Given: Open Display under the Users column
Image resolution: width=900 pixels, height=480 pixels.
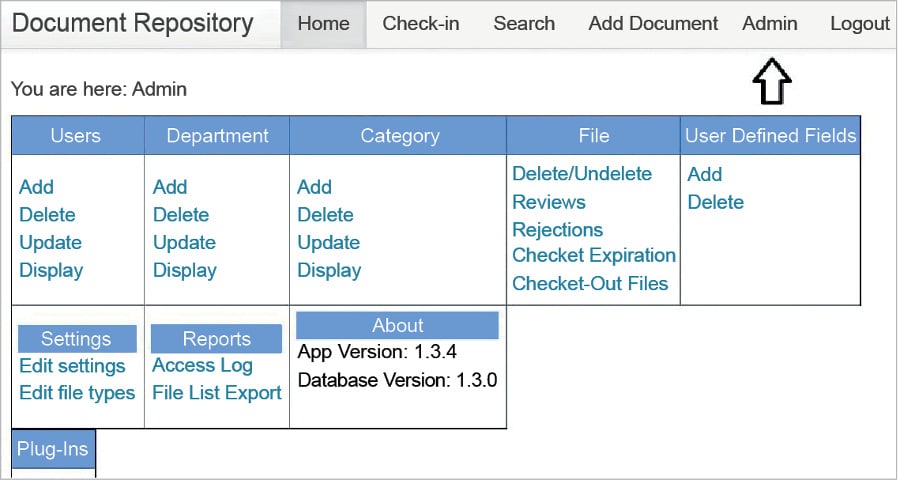Looking at the screenshot, I should pos(51,271).
